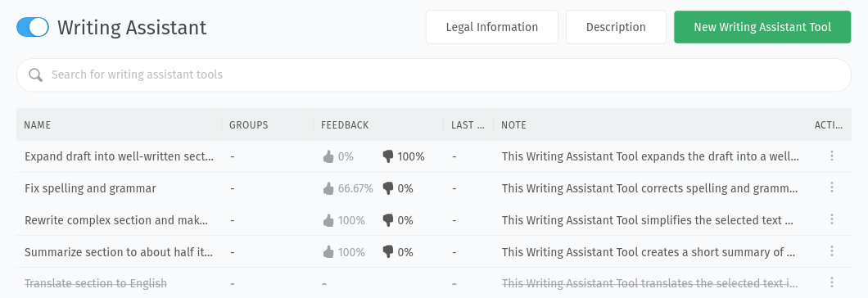Screen dimensions: 868x298
Task: Open actions menu for Rewrite complex section row
Action: coord(831,220)
